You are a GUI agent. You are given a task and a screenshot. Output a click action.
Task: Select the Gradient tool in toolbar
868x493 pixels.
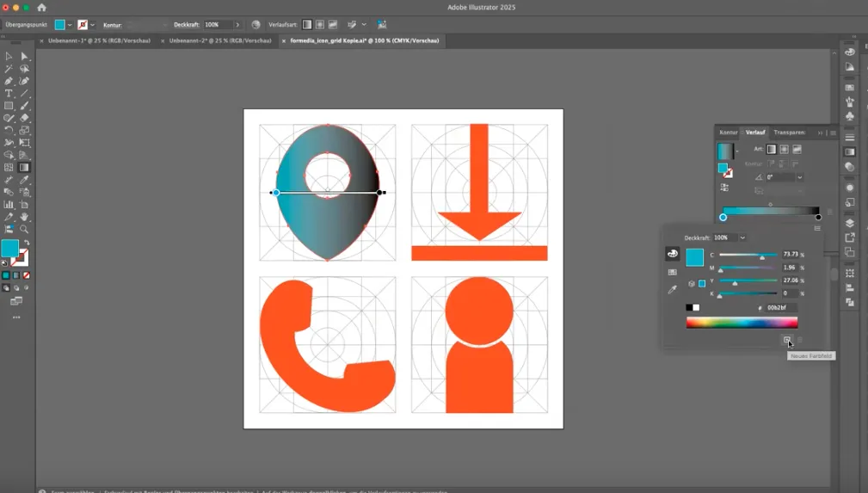24,167
